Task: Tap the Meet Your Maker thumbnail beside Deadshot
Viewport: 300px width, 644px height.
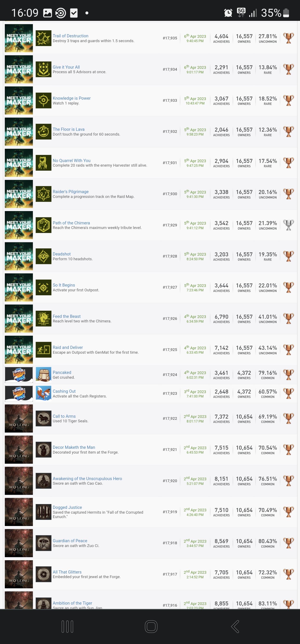Action: pyautogui.click(x=19, y=256)
